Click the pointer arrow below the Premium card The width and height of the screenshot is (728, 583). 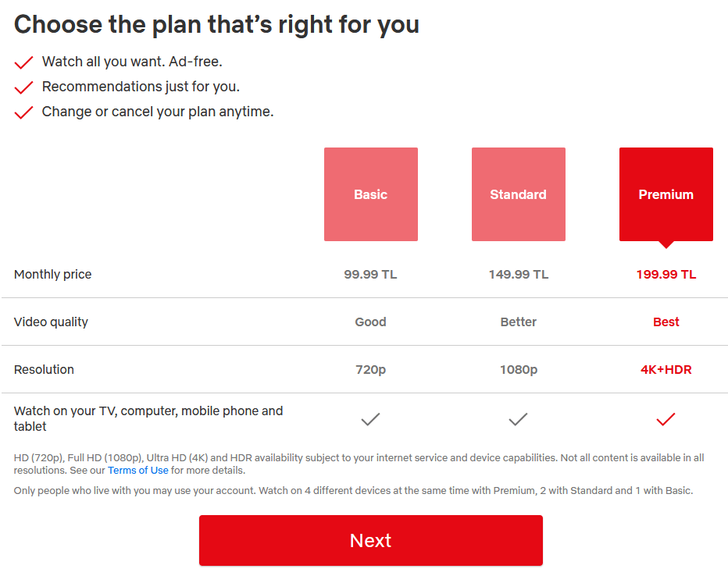point(666,244)
